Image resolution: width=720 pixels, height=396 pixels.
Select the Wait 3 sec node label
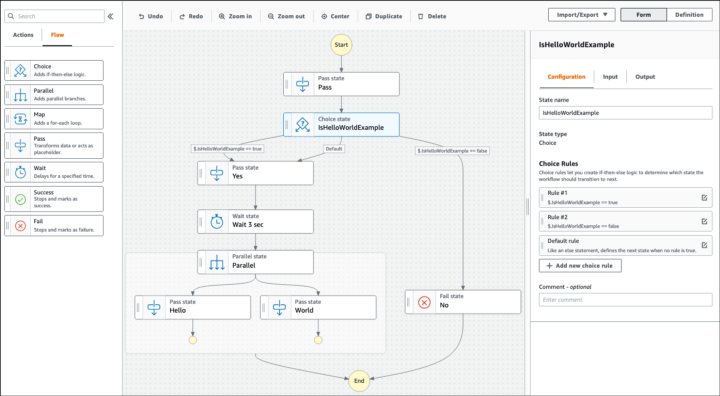click(248, 225)
